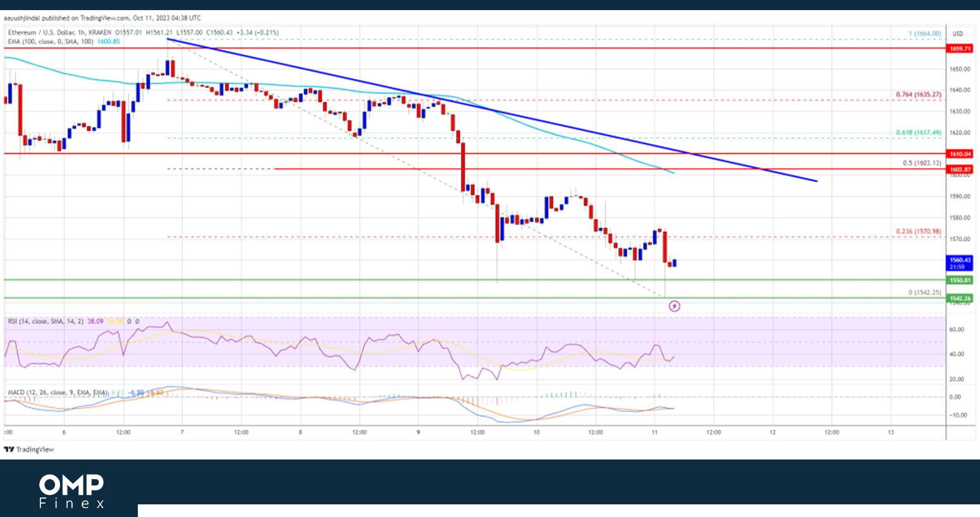
Task: Click the 1650.00 price axis value
Action: [959, 69]
